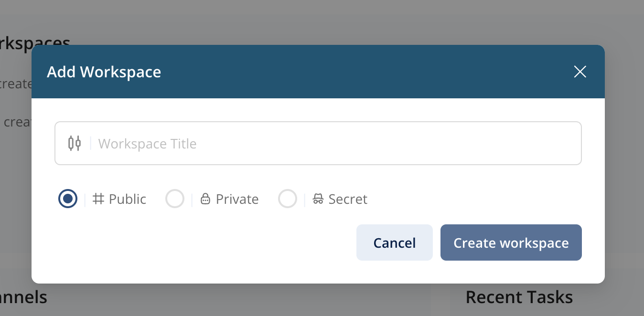Image resolution: width=644 pixels, height=316 pixels.
Task: Click the Private label text
Action: (x=237, y=199)
